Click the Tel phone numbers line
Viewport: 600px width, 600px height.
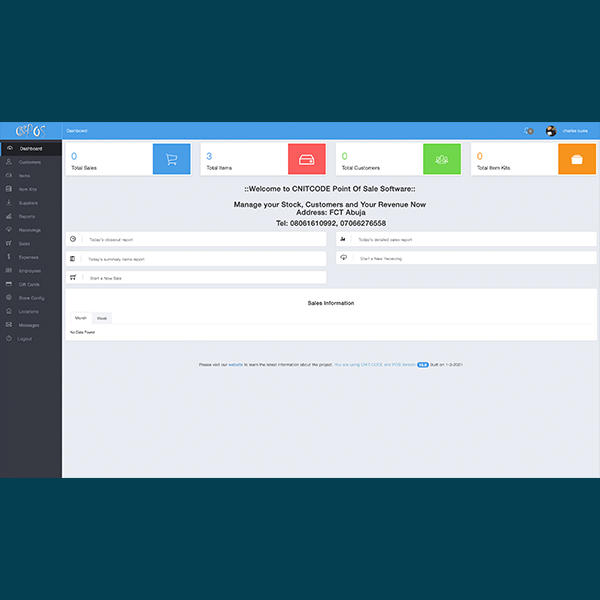pyautogui.click(x=331, y=223)
